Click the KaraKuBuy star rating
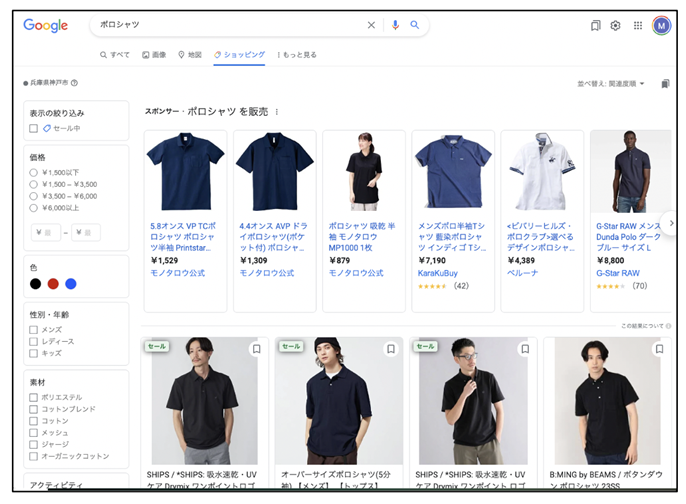The width and height of the screenshot is (686, 504). click(x=432, y=286)
